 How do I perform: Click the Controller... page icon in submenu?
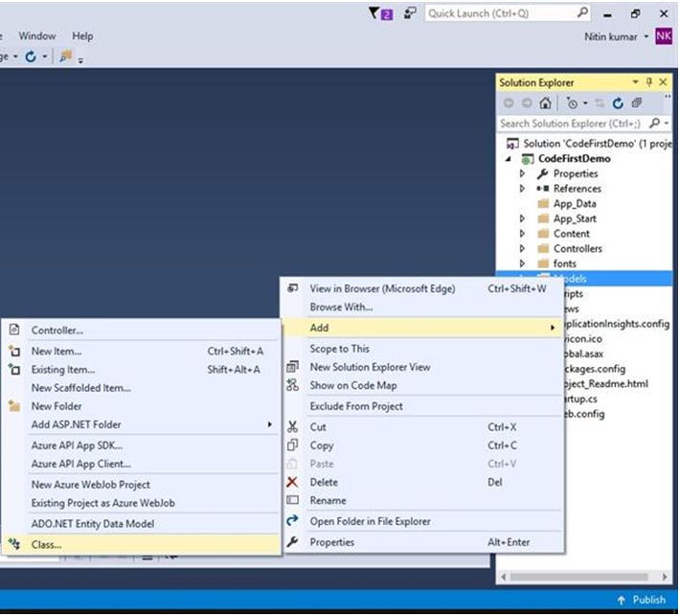pos(14,330)
